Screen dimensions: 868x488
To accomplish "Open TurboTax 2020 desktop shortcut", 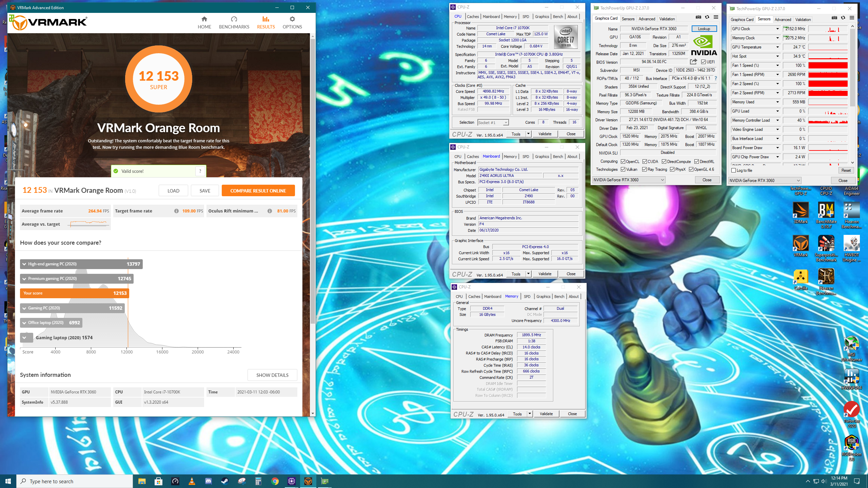I will (x=851, y=415).
